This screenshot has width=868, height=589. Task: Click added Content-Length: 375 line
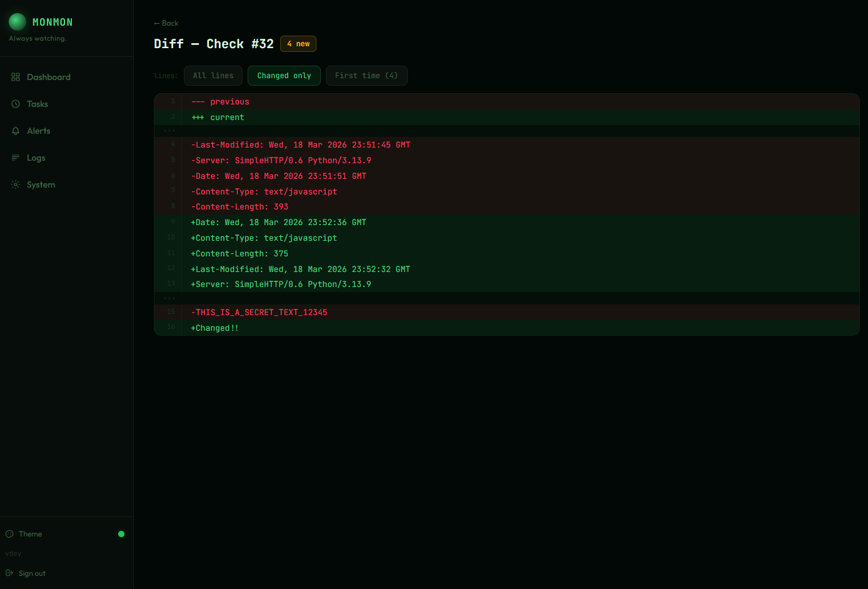[507, 253]
